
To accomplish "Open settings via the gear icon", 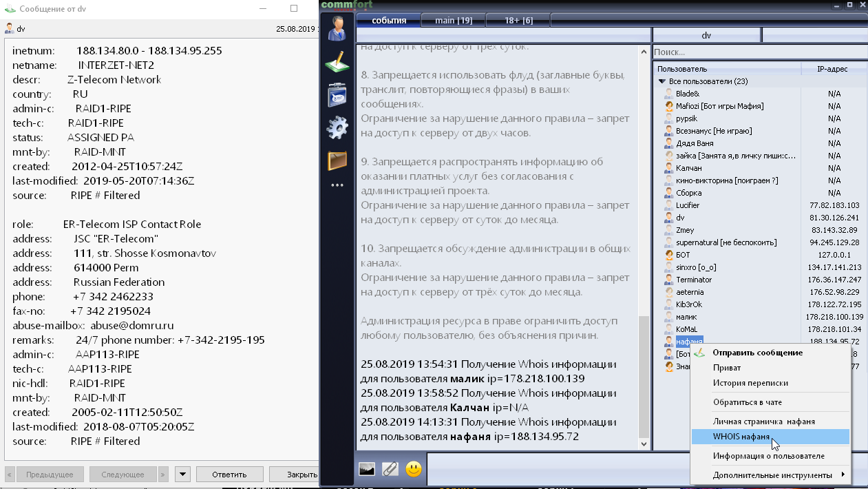I will pyautogui.click(x=337, y=128).
